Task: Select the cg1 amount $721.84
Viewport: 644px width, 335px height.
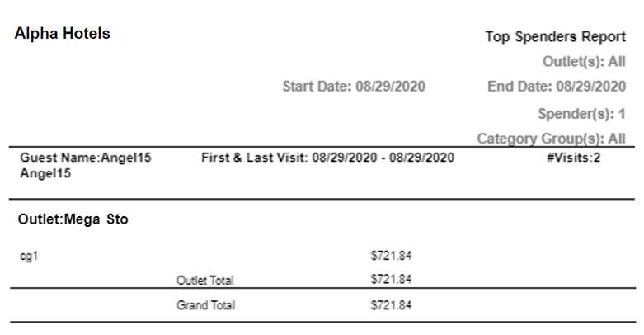Action: coord(391,256)
